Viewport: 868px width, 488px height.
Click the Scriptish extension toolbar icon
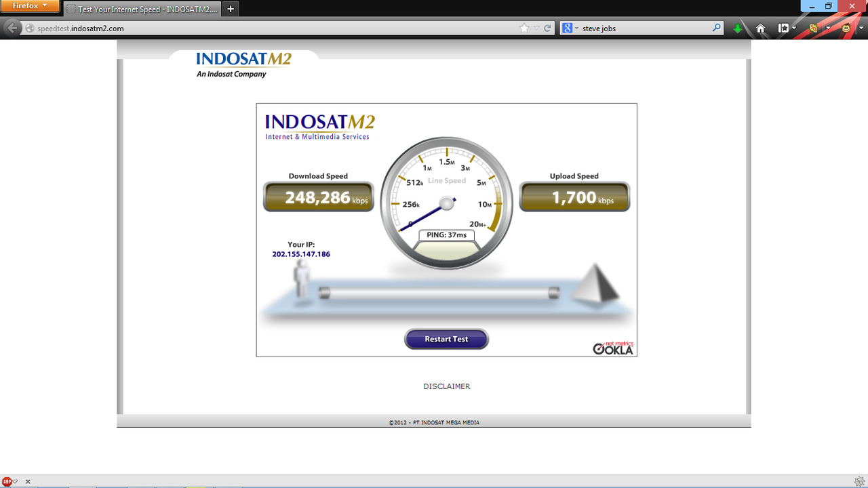(x=814, y=28)
